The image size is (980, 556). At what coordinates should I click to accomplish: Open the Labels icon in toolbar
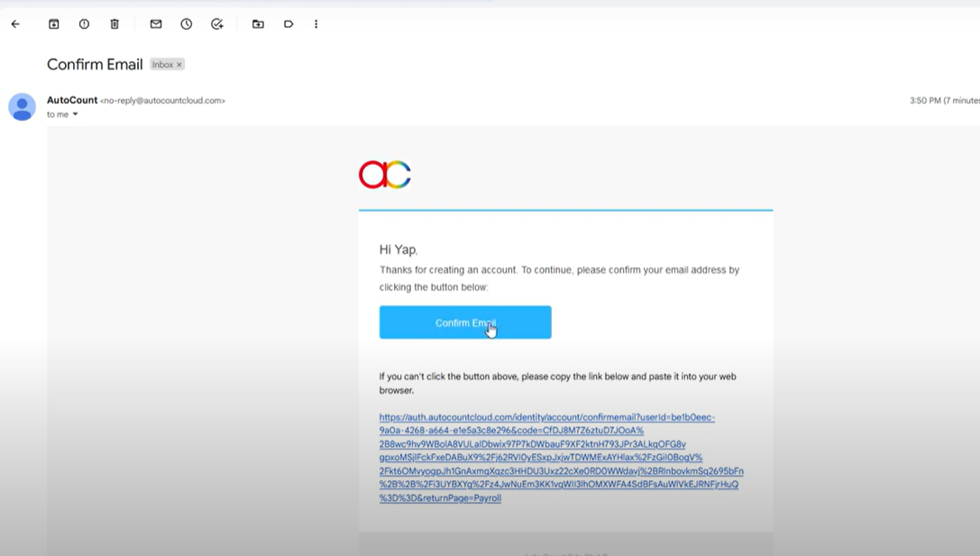tap(289, 24)
